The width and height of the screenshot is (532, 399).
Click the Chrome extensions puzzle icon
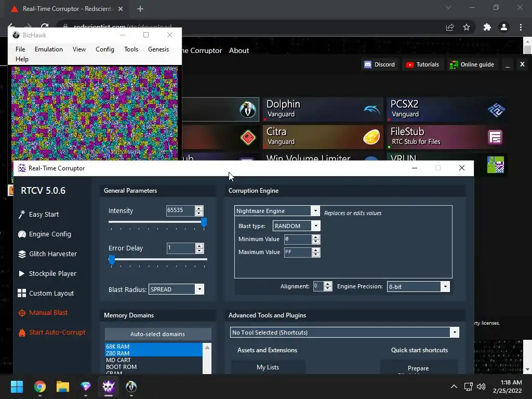point(487,27)
